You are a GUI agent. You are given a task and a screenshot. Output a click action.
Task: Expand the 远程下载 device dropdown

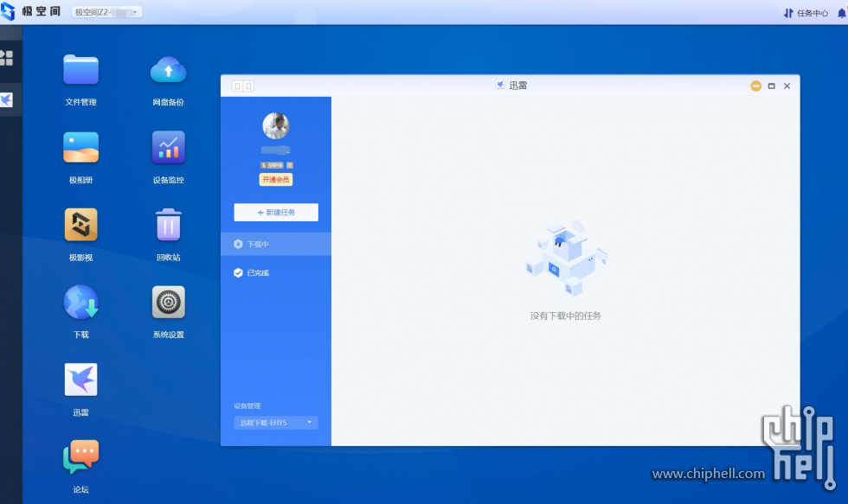276,423
